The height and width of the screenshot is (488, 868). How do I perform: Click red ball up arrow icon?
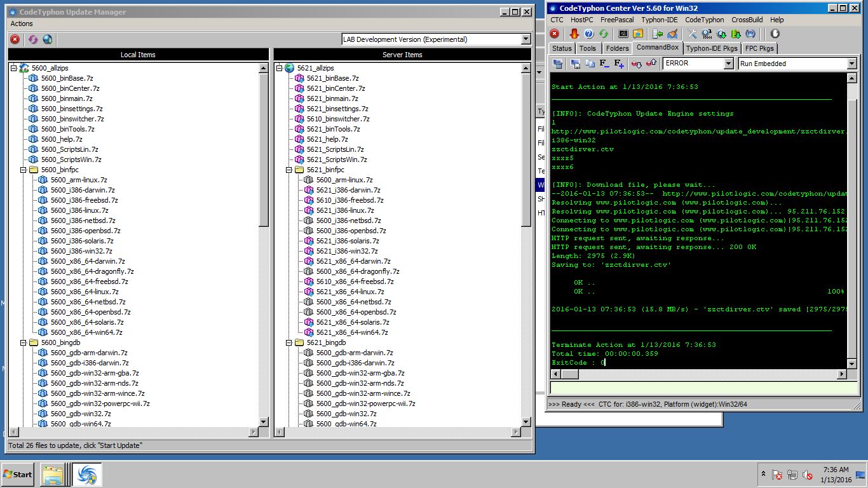651,64
